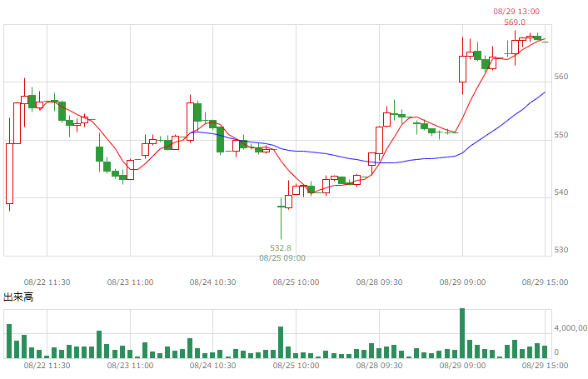588x379 pixels.
Task: Click 08/25 10:00 under the price chart
Action: pyautogui.click(x=296, y=282)
